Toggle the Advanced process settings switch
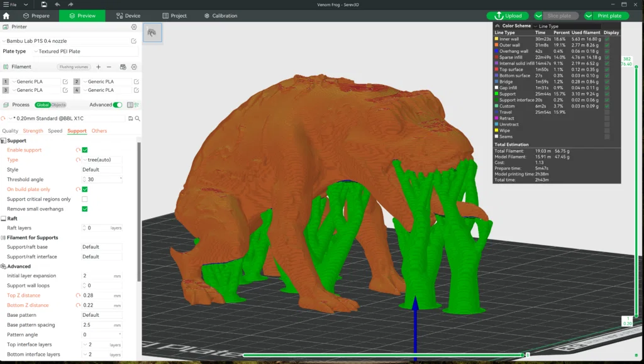The width and height of the screenshot is (644, 364). pos(117,104)
